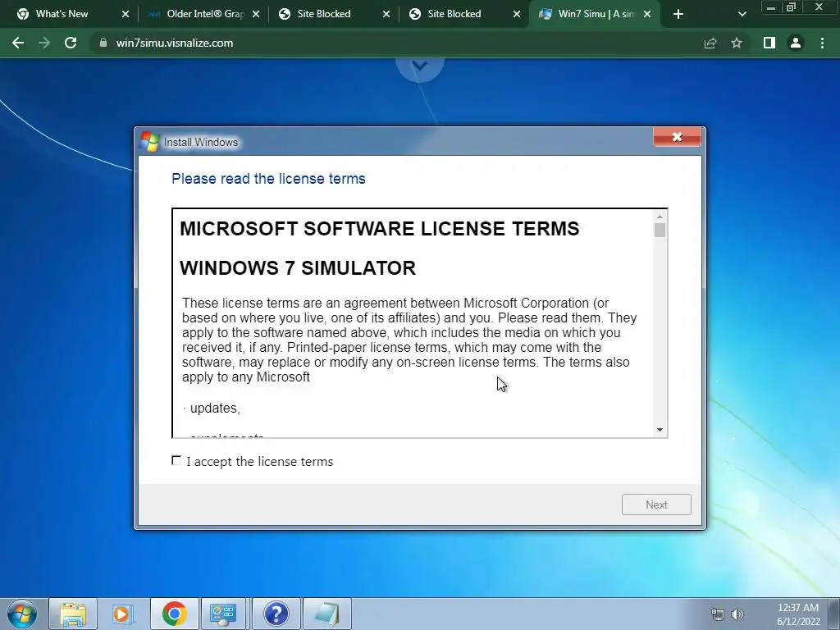
Task: Bookmark this page with the star icon
Action: click(737, 43)
